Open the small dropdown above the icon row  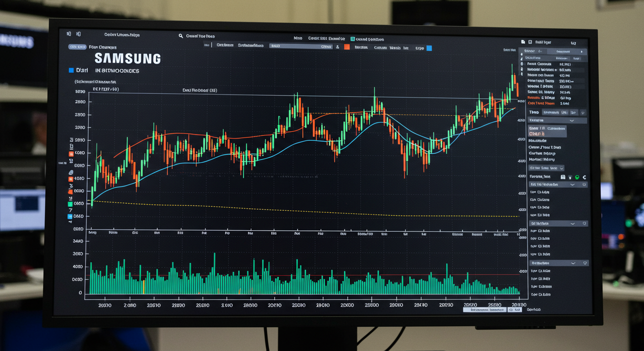click(x=546, y=168)
